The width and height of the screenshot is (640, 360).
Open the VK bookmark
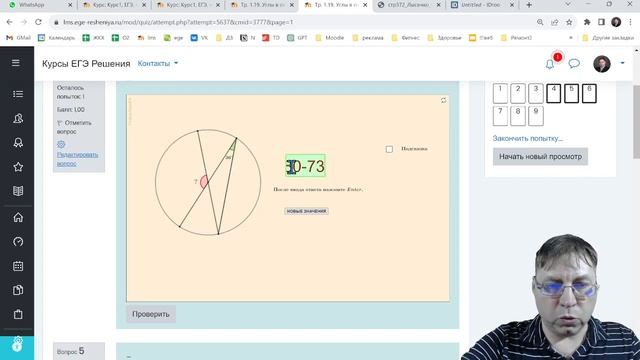tap(199, 38)
